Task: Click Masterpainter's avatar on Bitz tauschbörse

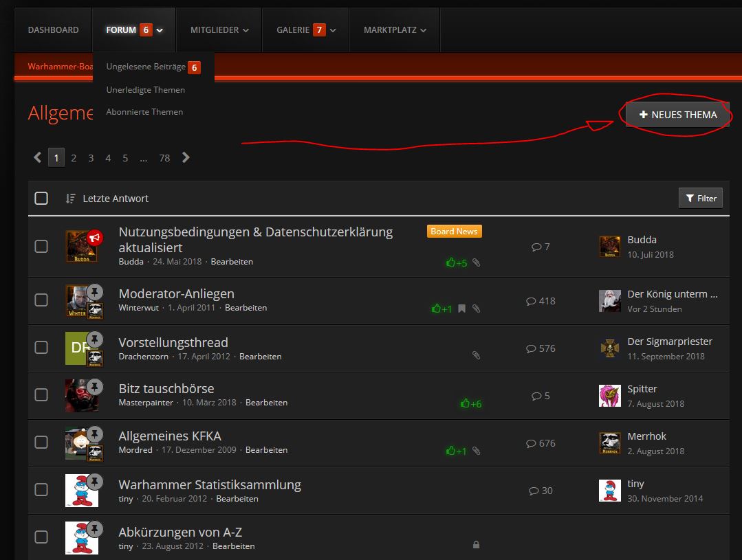Action: tap(81, 395)
